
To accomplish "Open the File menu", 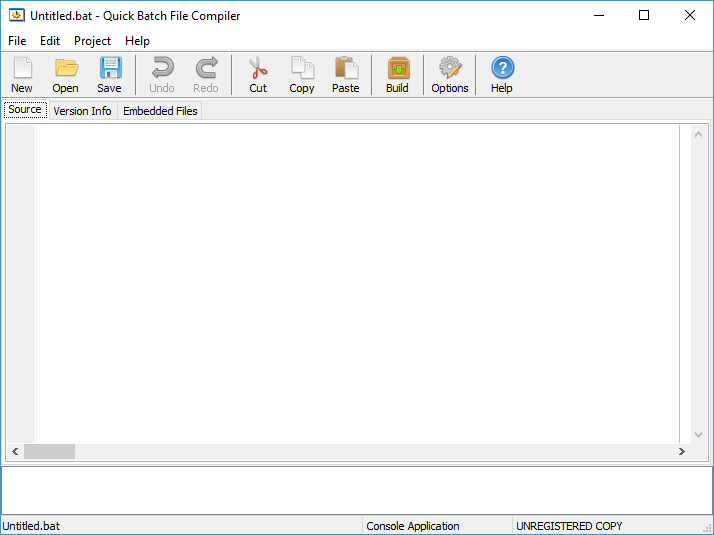I will tap(17, 41).
